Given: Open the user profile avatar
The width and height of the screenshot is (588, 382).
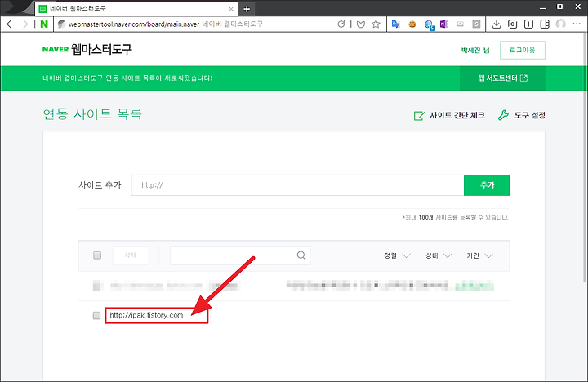Looking at the screenshot, I should point(560,24).
